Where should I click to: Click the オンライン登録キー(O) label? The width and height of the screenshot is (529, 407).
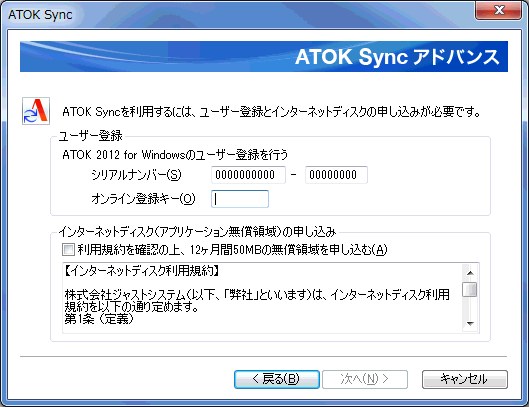143,199
